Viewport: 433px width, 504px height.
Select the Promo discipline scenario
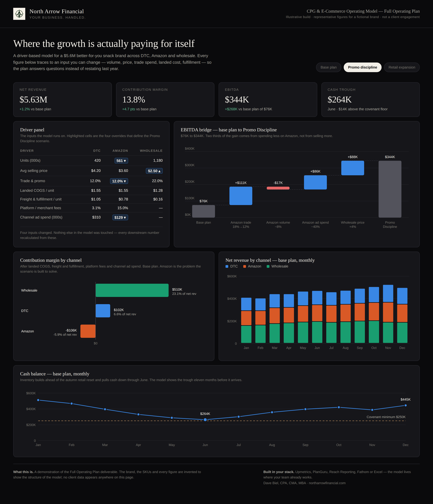coord(362,67)
